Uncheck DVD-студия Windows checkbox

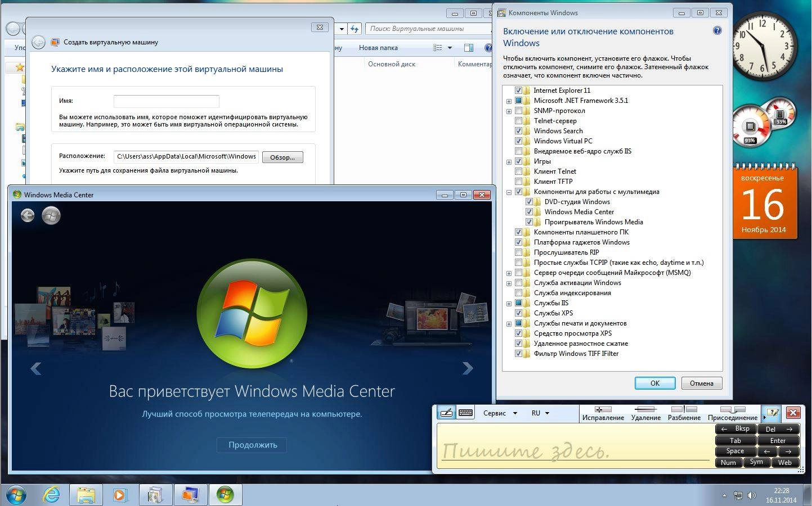529,202
